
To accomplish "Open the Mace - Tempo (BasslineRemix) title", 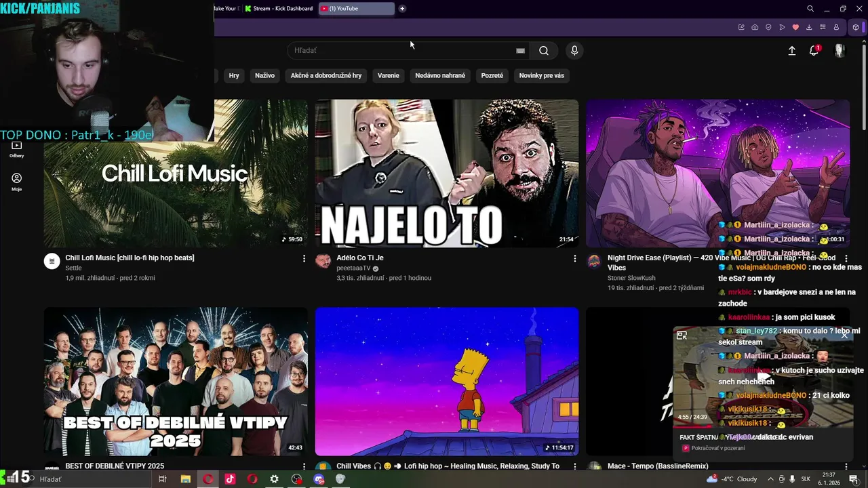I will [658, 466].
